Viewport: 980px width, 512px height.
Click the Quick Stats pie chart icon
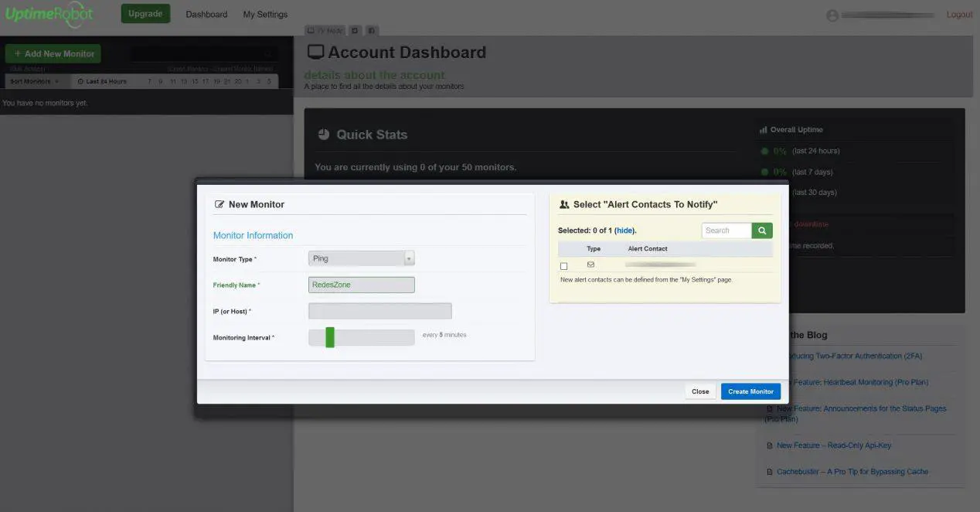click(324, 135)
